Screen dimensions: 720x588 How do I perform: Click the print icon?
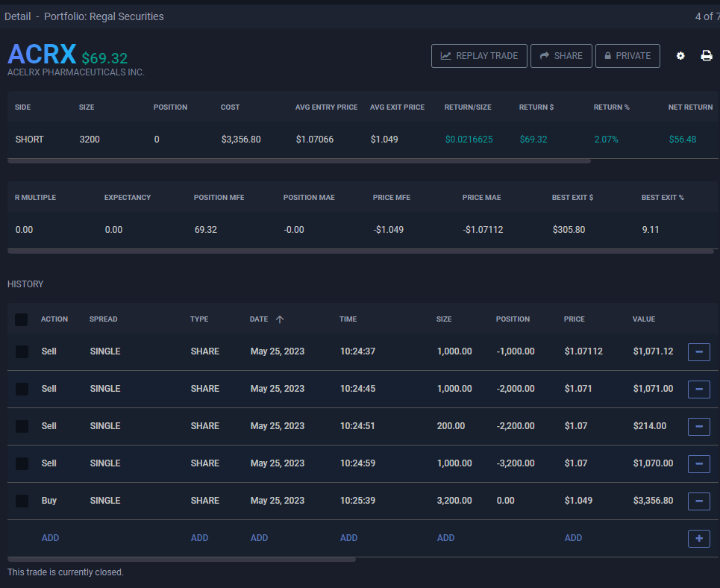707,56
